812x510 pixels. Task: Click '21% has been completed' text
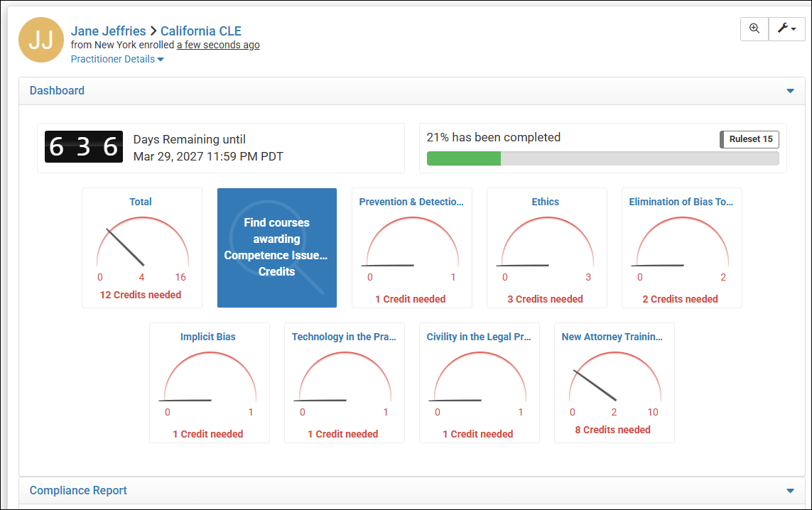(494, 137)
